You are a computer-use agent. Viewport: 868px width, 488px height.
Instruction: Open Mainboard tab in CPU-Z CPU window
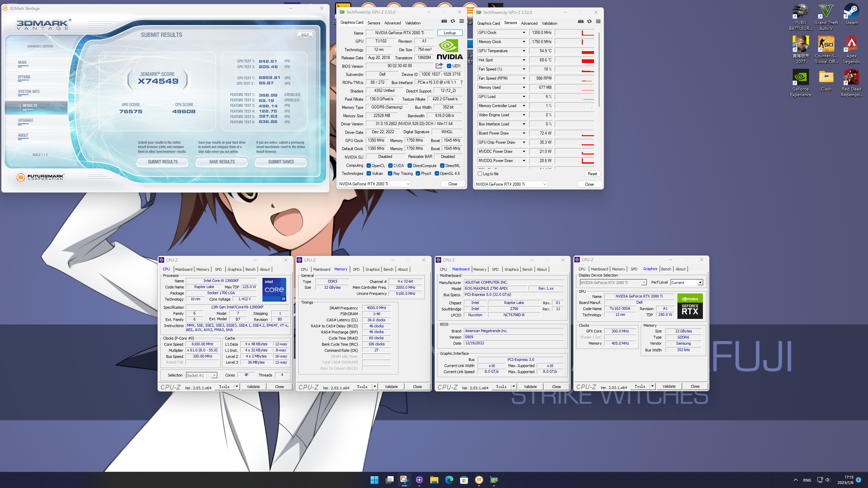pos(183,269)
